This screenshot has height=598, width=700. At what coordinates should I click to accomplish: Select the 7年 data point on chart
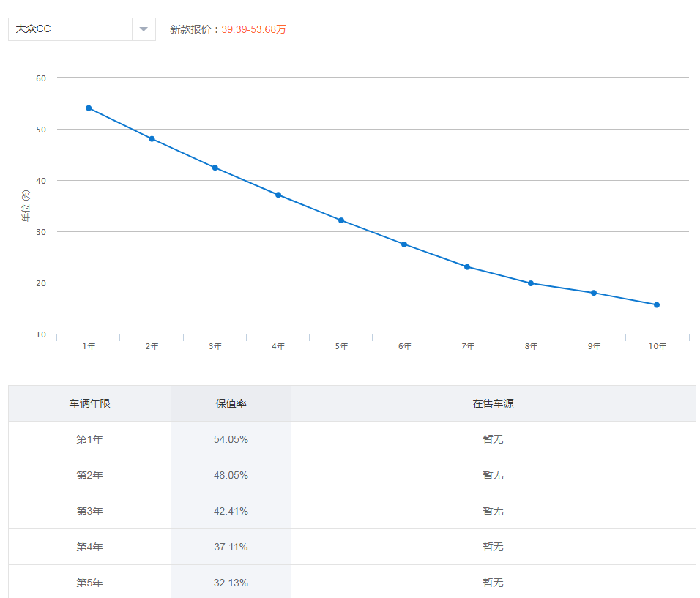[467, 267]
